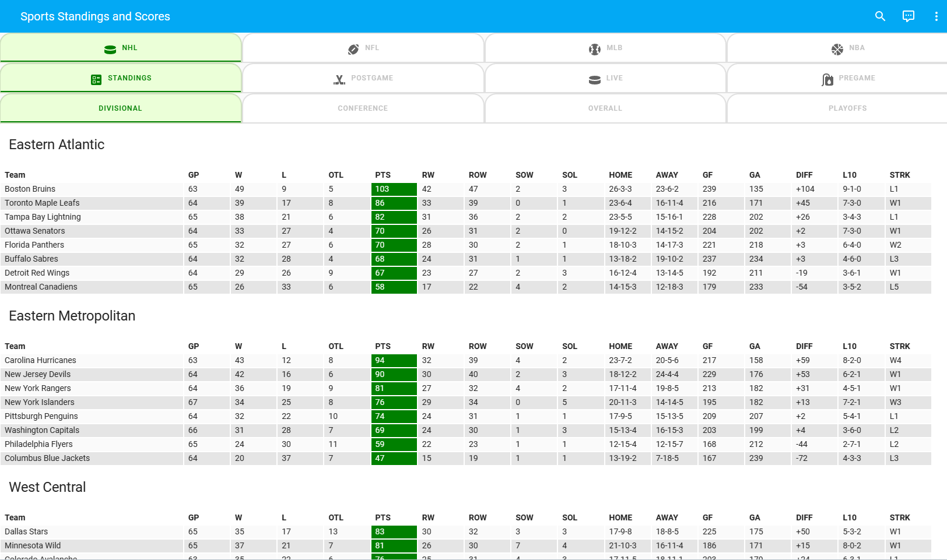Switch to the NFL tab
Viewport: 947px width, 560px height.
[363, 48]
